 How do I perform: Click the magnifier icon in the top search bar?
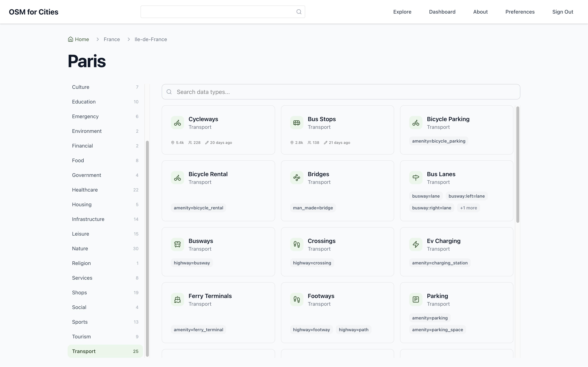click(299, 12)
